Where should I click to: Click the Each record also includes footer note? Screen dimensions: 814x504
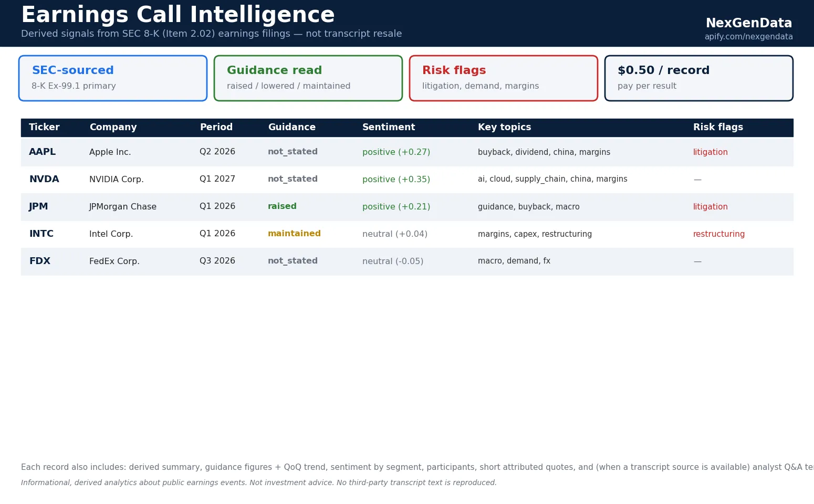pos(418,467)
